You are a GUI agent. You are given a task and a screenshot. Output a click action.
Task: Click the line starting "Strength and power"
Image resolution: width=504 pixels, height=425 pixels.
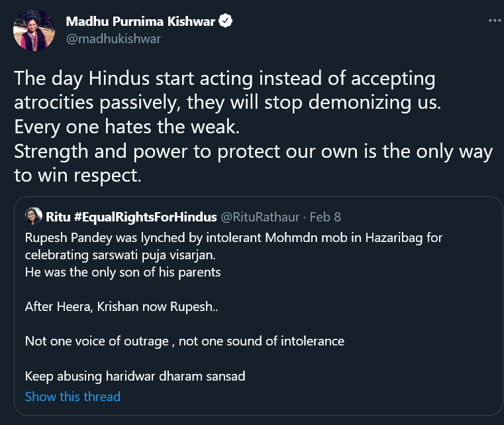(253, 152)
